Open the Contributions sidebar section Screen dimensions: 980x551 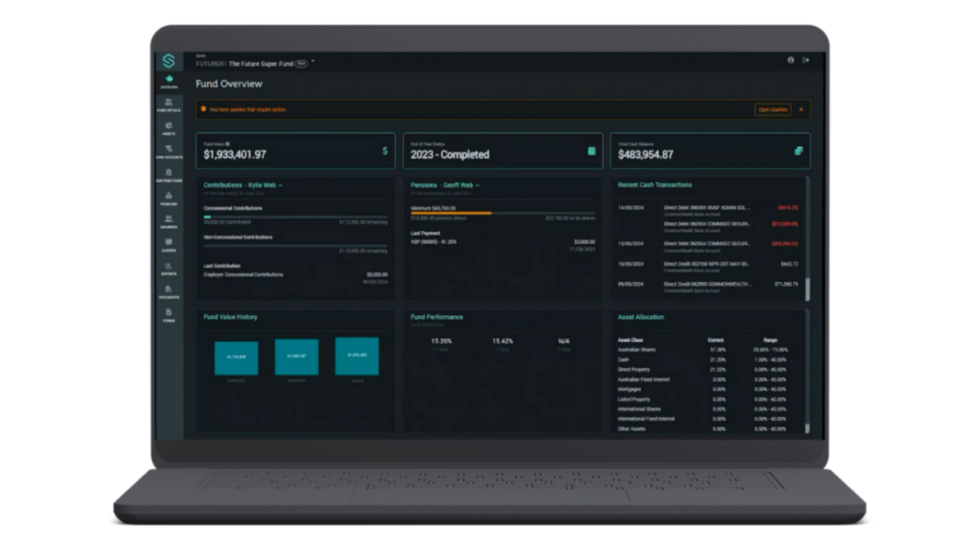pos(168,176)
